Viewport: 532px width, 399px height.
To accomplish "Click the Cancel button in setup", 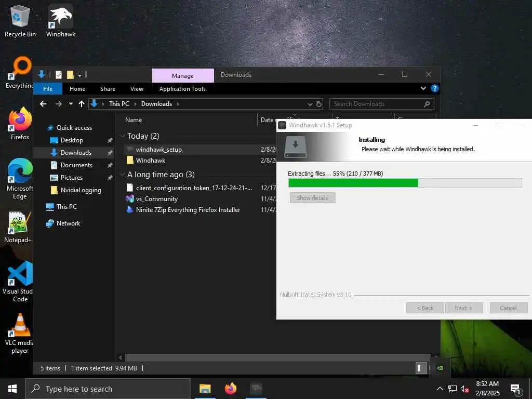I will 508,308.
